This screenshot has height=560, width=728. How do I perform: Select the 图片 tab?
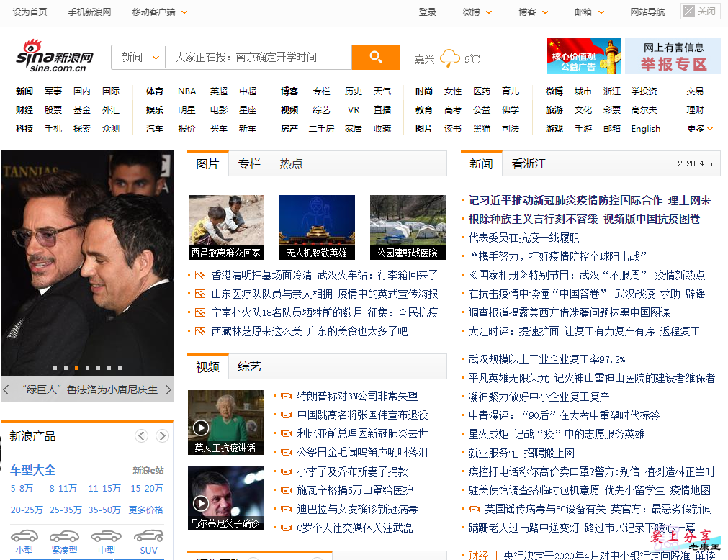click(x=207, y=164)
